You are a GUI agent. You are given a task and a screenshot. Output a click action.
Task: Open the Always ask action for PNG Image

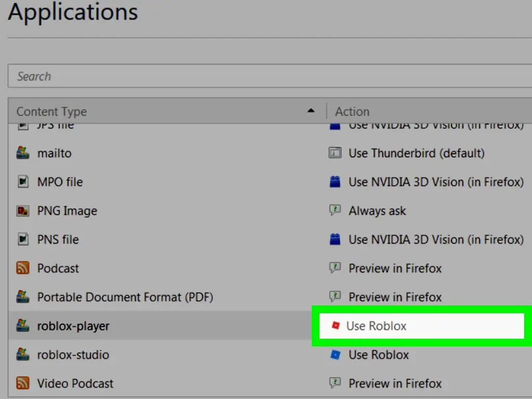(377, 211)
